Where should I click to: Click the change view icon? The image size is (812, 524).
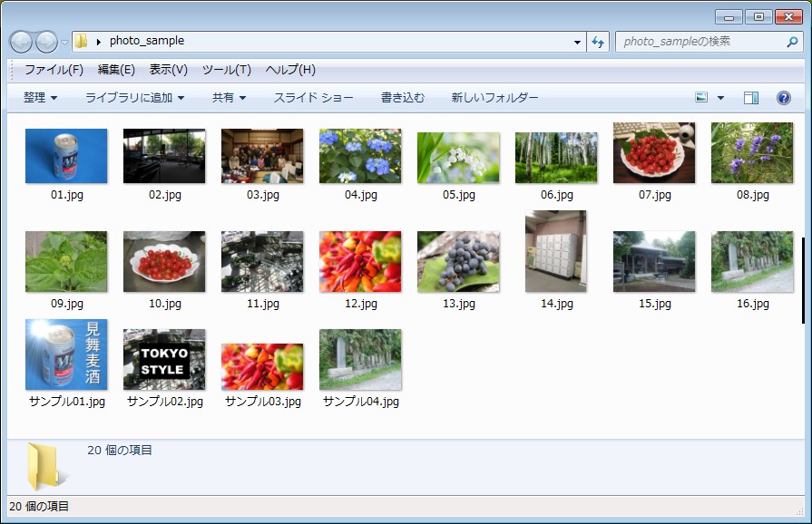pyautogui.click(x=701, y=98)
